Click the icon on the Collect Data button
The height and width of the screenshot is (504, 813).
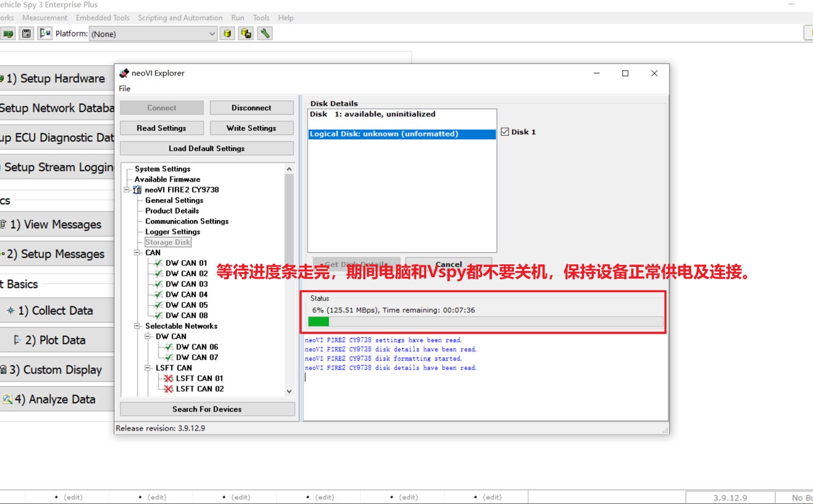click(x=10, y=310)
